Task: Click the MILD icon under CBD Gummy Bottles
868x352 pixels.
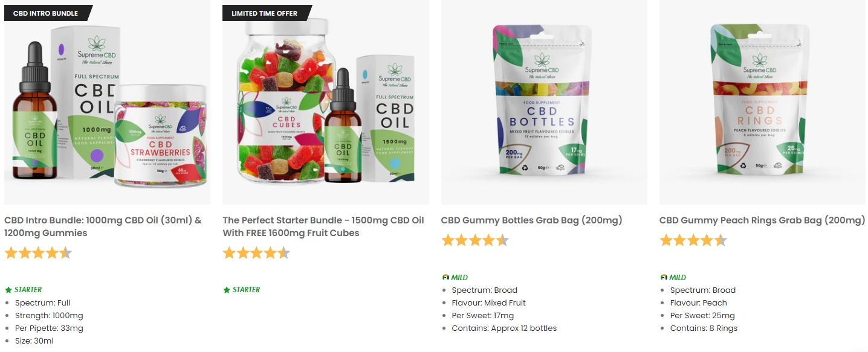Action: click(445, 277)
